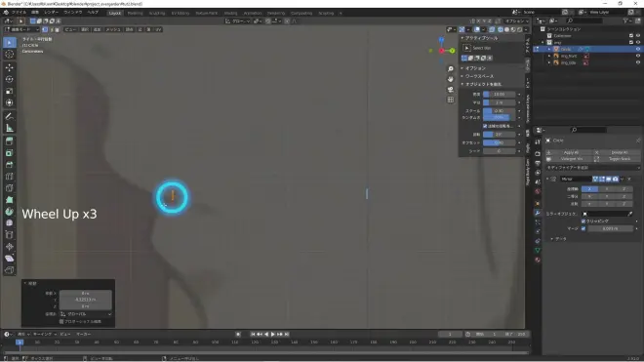Open the Modifier properties wrench tab
Screen dimensions: 644x362
pos(538,213)
